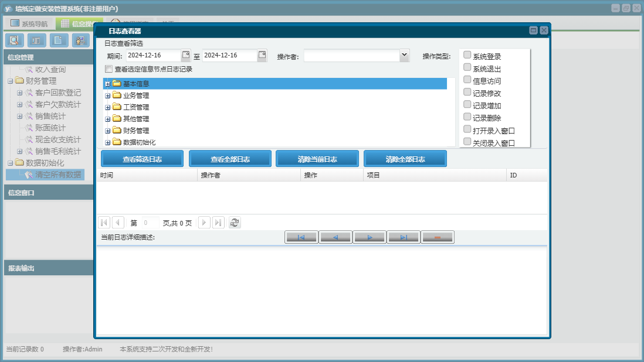Click the 清空所有数据 item icon
This screenshot has height=362, width=644.
coord(29,175)
